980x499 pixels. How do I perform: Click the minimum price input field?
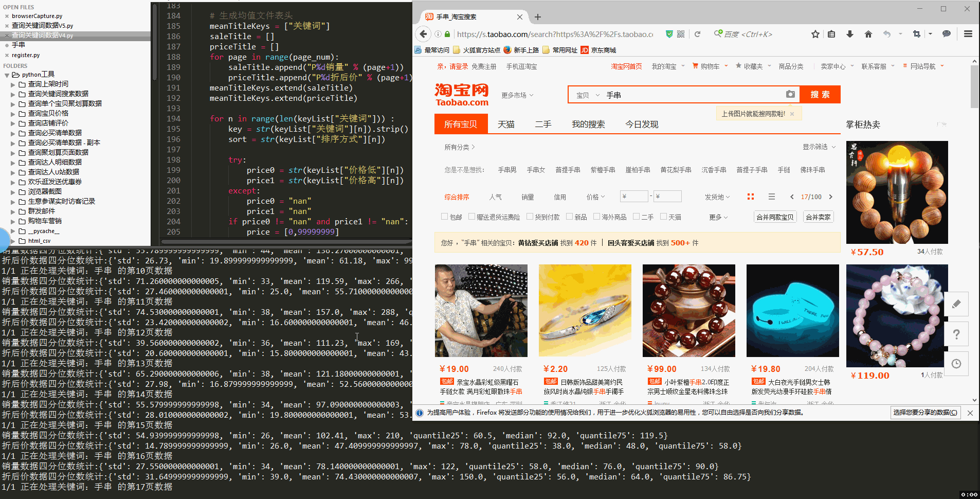pyautogui.click(x=634, y=197)
